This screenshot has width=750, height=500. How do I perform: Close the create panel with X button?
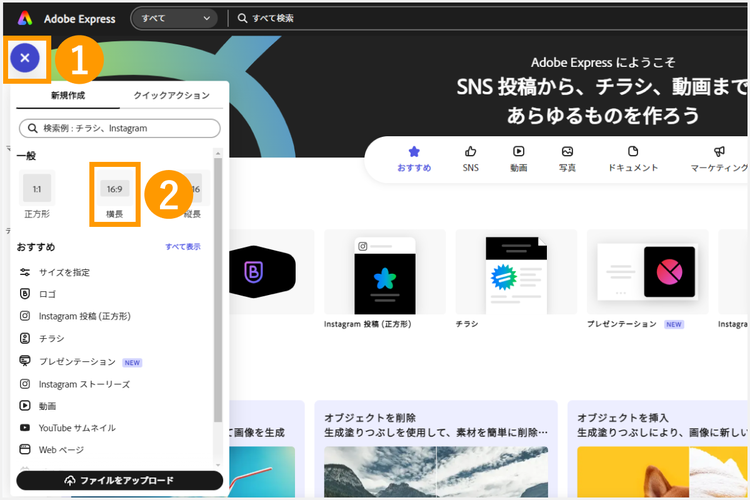click(x=25, y=58)
